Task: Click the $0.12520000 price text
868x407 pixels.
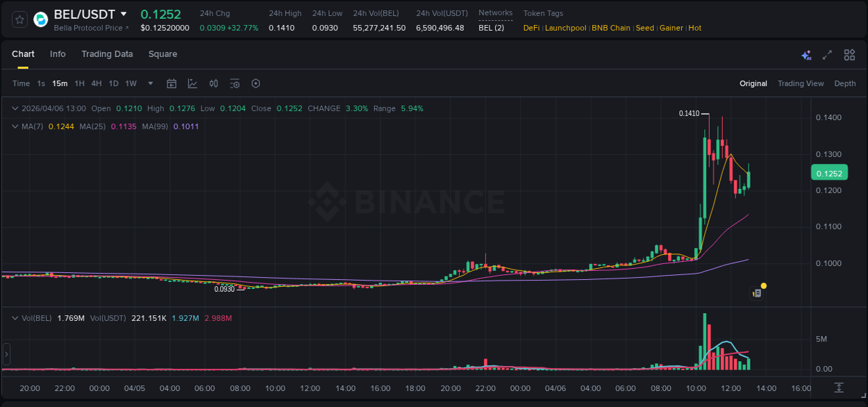Action: point(165,28)
